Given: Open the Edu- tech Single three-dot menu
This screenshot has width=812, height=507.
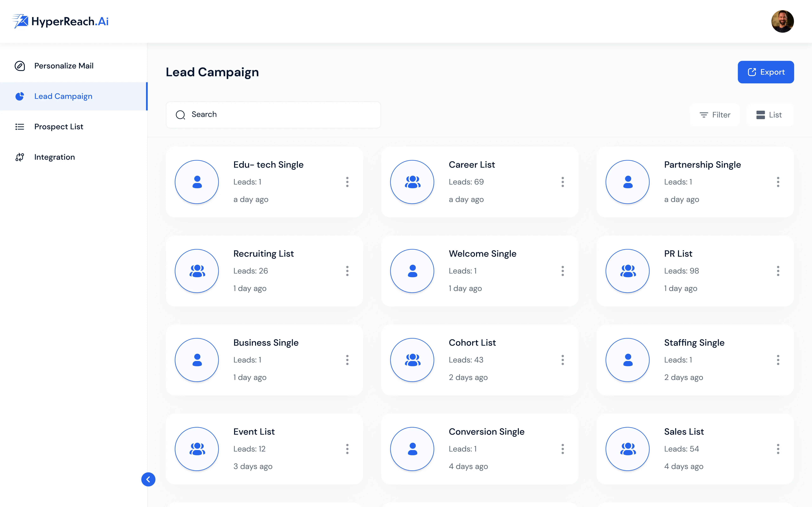Looking at the screenshot, I should [347, 182].
